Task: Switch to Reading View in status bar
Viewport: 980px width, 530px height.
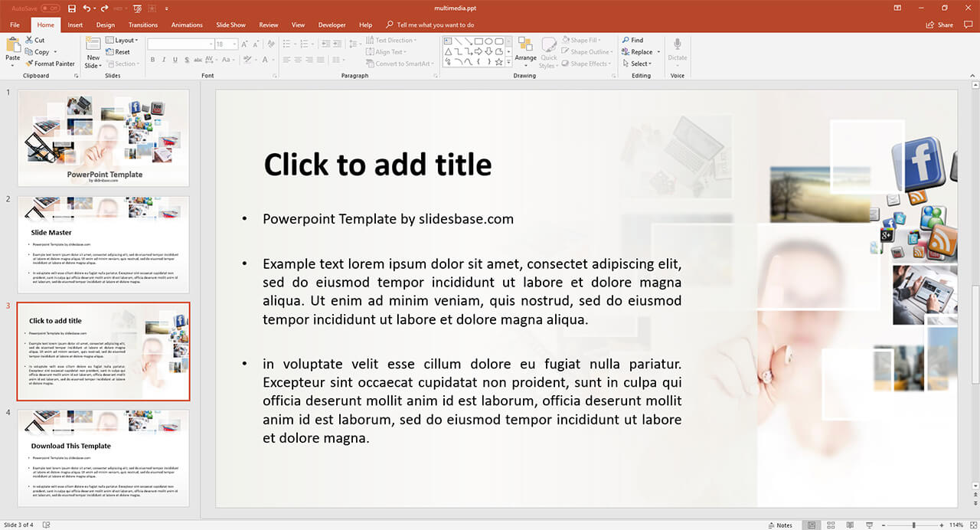Action: [x=850, y=525]
